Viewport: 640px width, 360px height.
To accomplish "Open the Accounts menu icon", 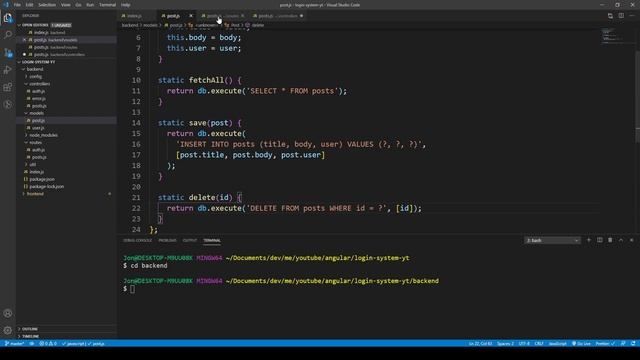I will coord(8,313).
